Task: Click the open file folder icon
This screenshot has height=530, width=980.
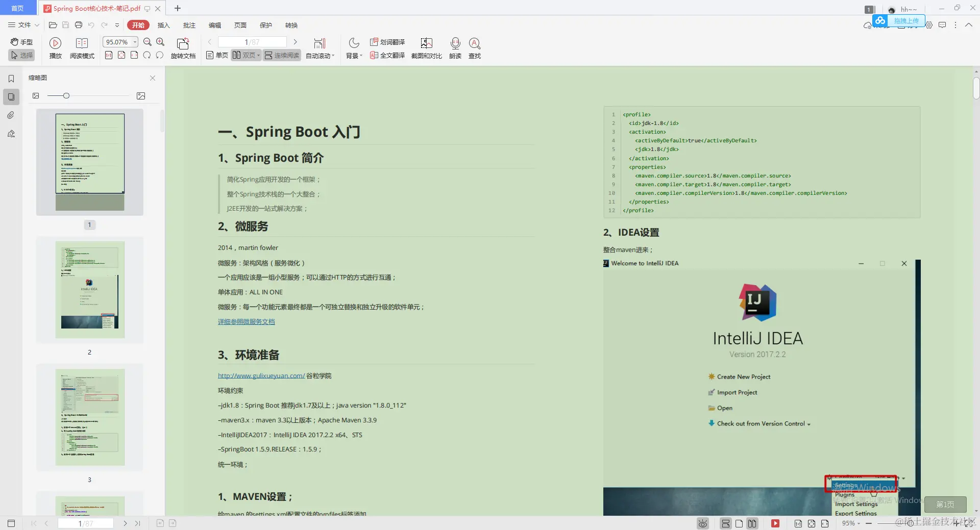Action: pyautogui.click(x=53, y=25)
